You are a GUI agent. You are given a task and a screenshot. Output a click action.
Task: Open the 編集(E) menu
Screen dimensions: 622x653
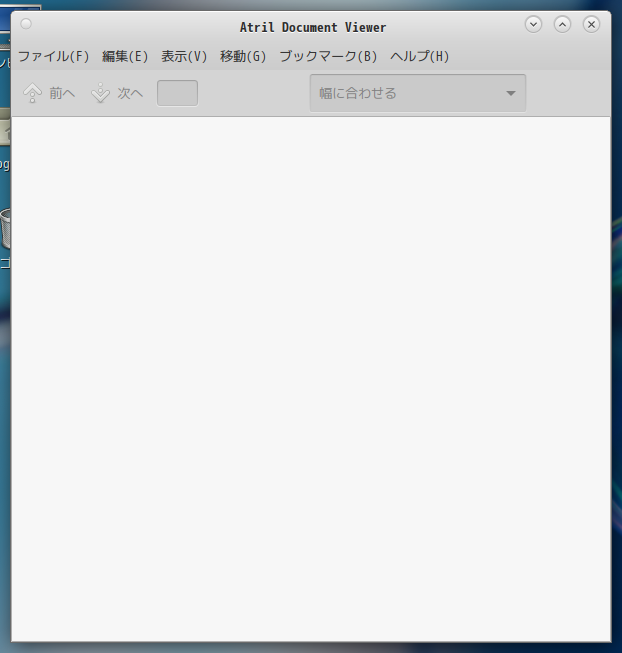(125, 56)
